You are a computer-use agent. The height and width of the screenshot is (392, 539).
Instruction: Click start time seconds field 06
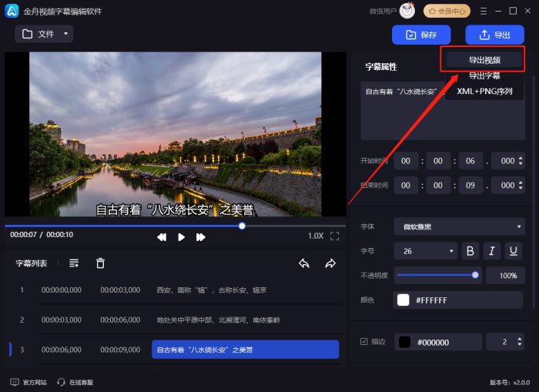coord(470,161)
